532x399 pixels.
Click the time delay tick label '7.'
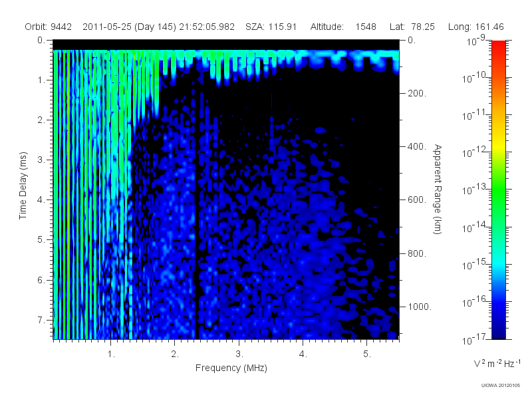click(41, 320)
